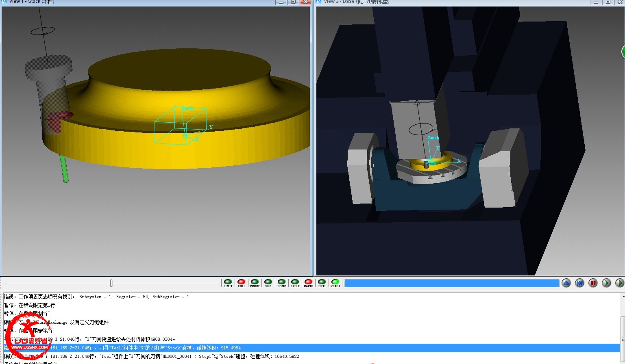The image size is (625, 364).
Task: Play the simulation to the end
Action: [x=620, y=283]
